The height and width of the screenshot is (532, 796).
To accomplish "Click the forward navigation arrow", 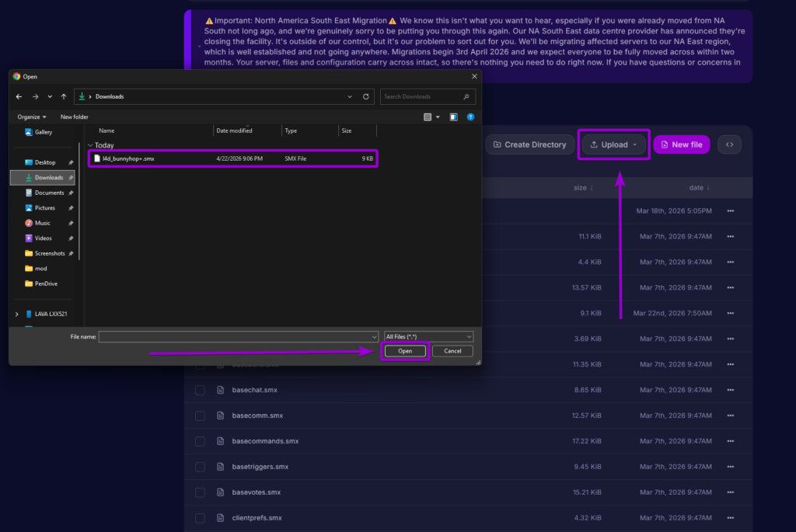I will (34, 96).
